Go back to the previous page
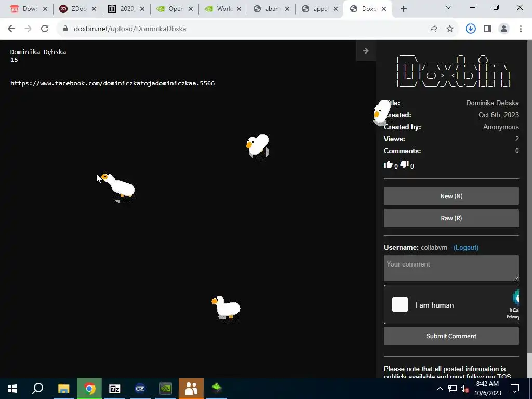This screenshot has height=399, width=532. pos(11,29)
